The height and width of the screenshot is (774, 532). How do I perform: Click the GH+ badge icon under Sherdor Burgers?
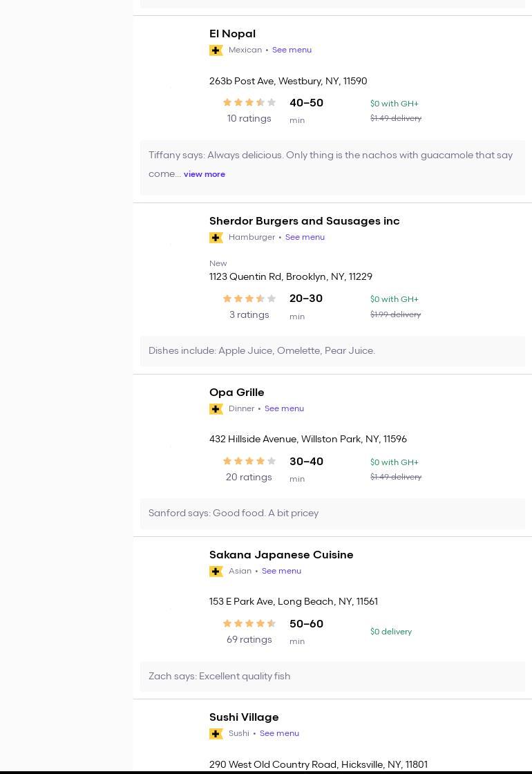216,238
